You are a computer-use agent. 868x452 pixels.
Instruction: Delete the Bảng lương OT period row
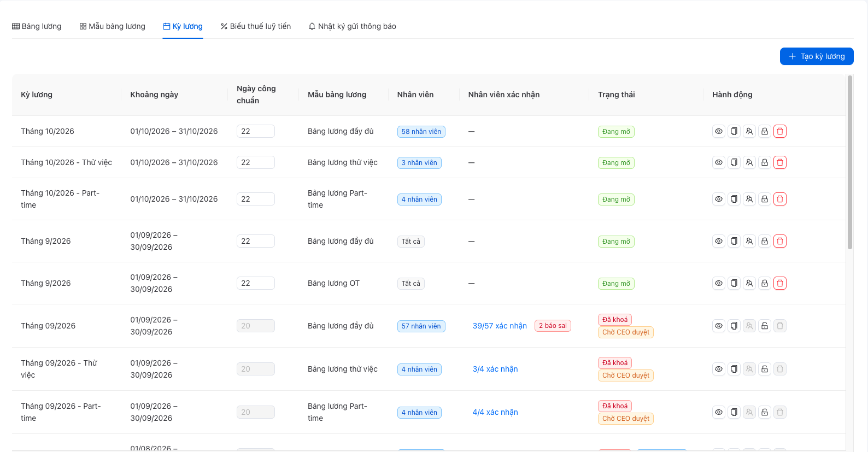coord(780,283)
